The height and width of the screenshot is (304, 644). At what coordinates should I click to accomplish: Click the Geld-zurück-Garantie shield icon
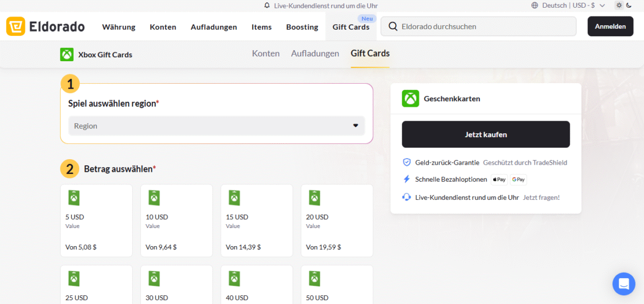point(407,162)
